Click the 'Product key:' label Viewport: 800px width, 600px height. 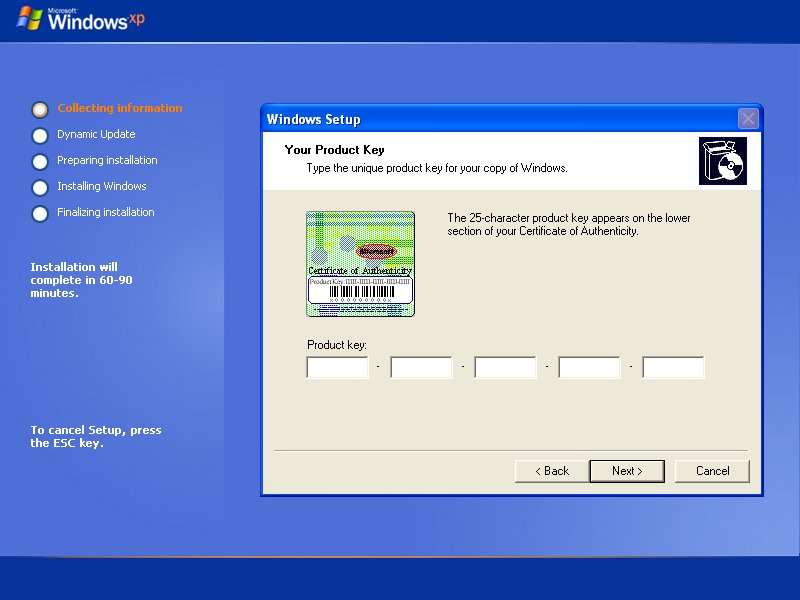[x=337, y=345]
